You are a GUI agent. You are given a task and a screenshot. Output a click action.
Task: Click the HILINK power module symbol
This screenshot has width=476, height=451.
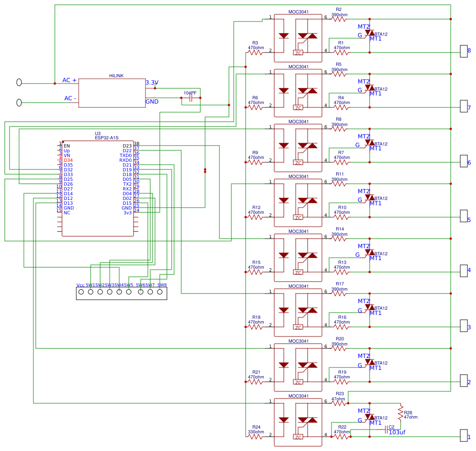(113, 93)
